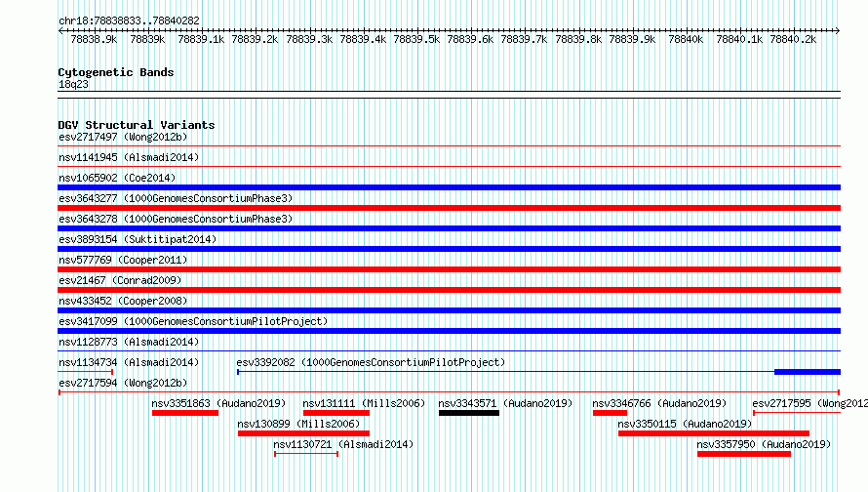Click the 78840k ruler tick label

point(686,39)
